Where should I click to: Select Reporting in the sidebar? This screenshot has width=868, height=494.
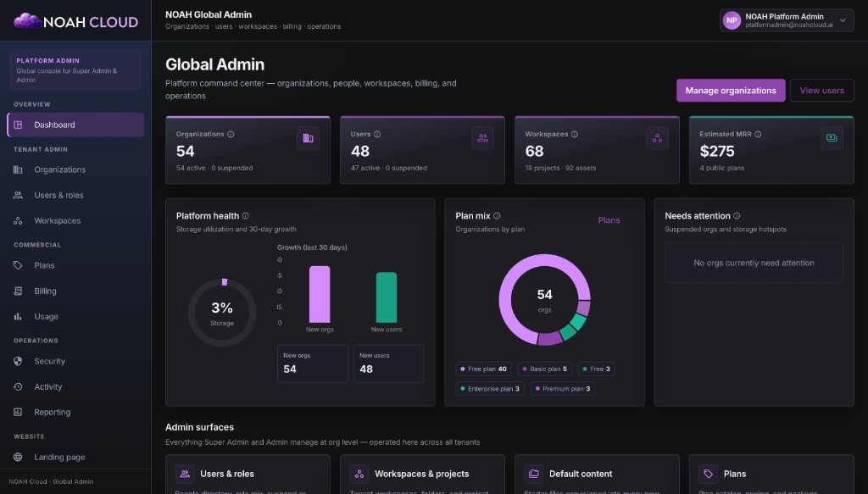(75, 412)
